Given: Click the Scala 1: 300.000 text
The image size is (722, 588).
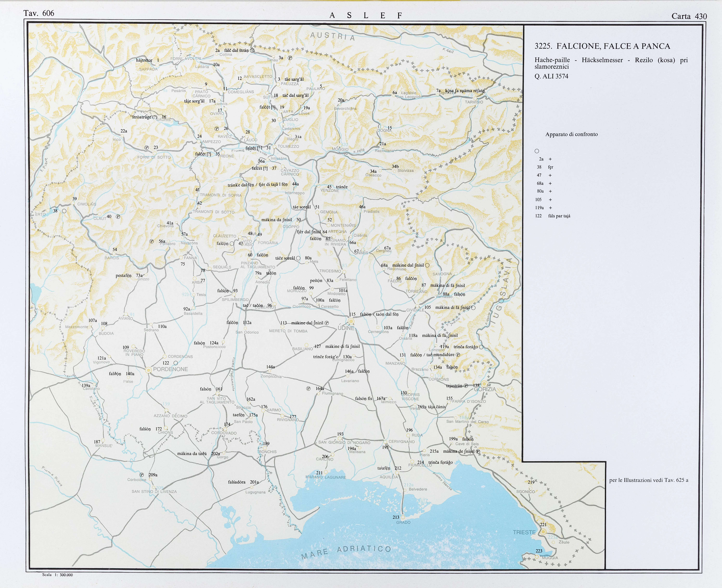Looking at the screenshot, I should tap(58, 575).
